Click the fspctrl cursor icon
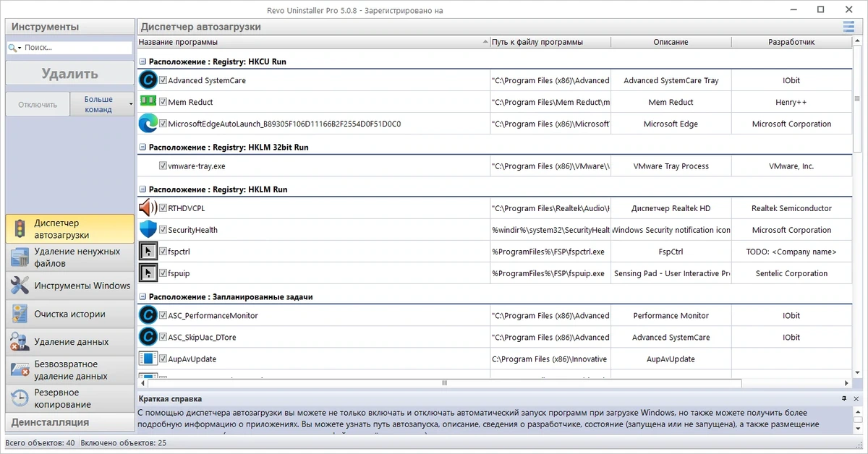This screenshot has height=454, width=868. 148,252
